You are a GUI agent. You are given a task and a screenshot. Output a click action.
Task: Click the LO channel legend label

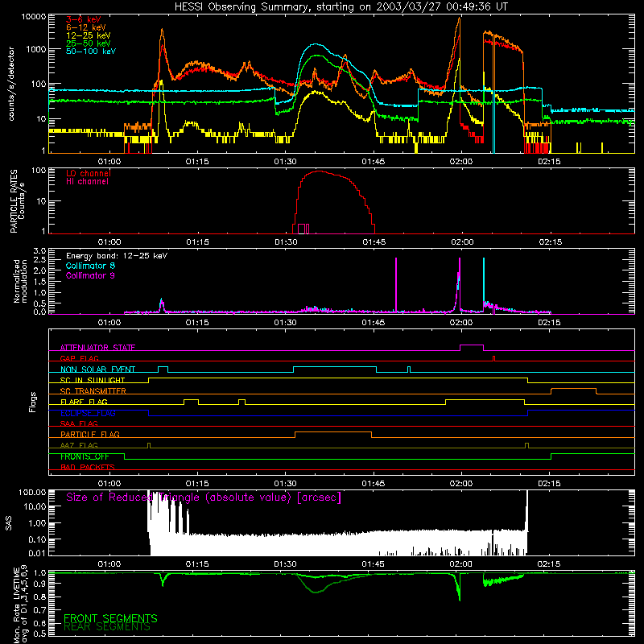pyautogui.click(x=88, y=173)
